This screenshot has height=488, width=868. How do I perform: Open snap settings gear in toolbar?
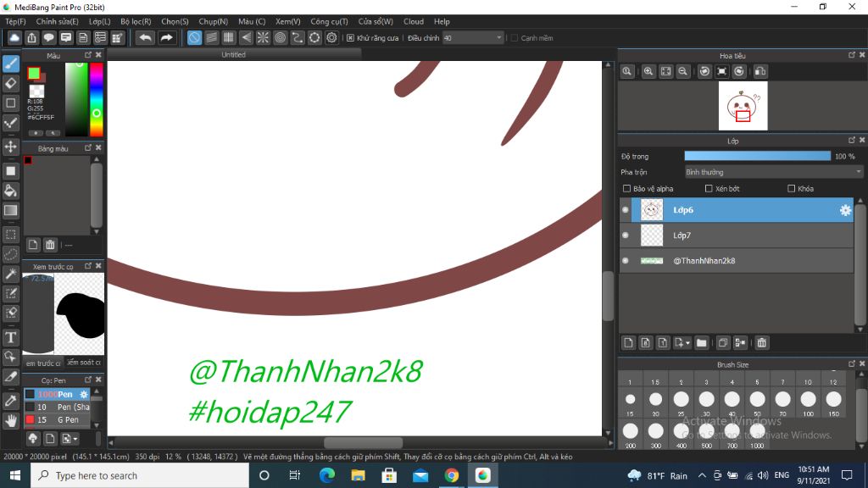pyautogui.click(x=331, y=37)
